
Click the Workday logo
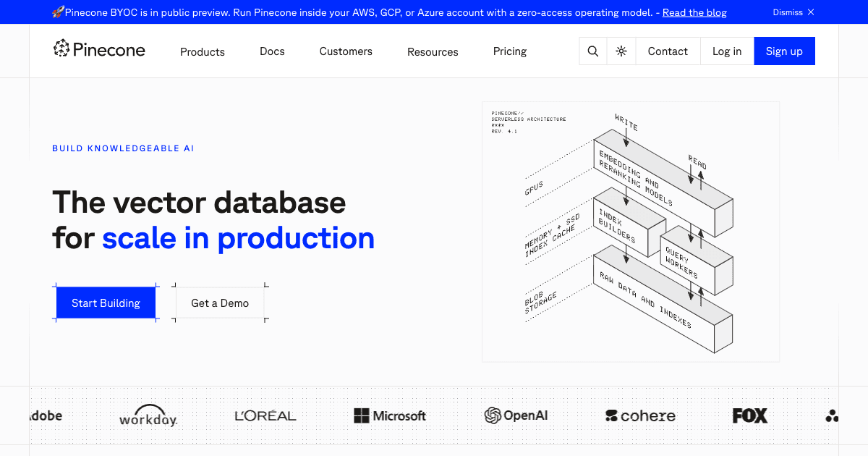pyautogui.click(x=148, y=415)
